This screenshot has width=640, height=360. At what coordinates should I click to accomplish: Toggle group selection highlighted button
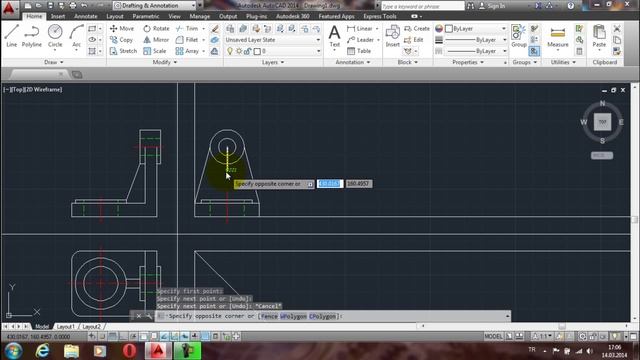(534, 51)
